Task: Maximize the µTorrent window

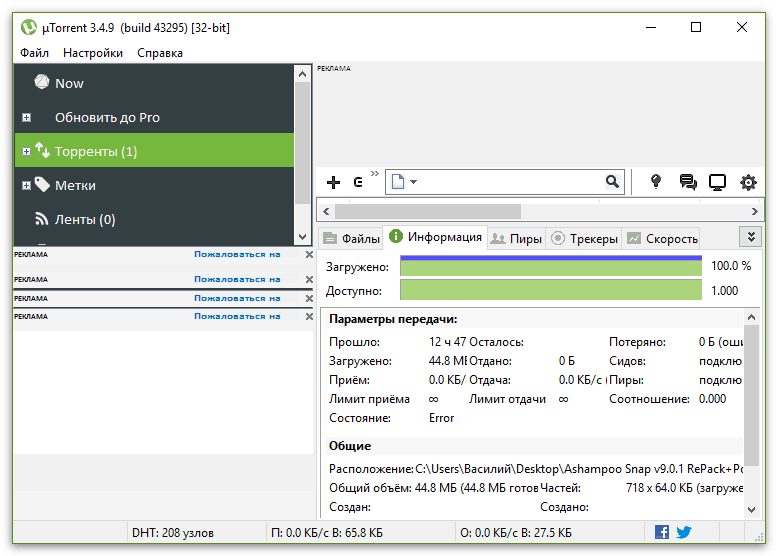Action: 696,27
